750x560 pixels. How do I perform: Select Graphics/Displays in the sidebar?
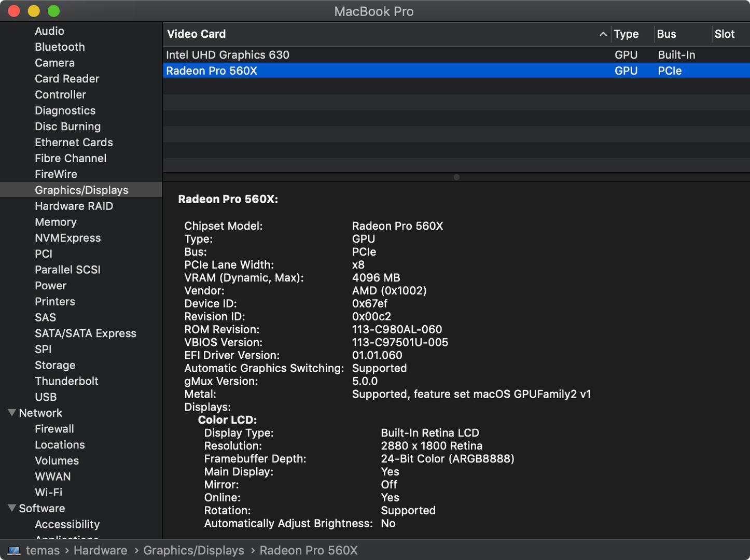[81, 190]
